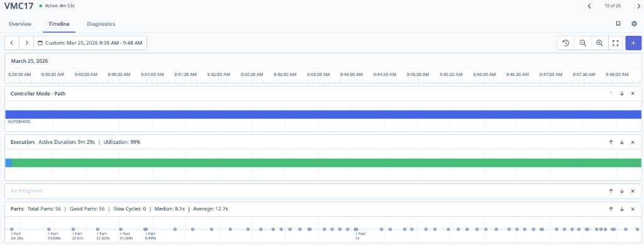Click the Controller Mode - Path heading
Screen dimensions: 644x245
tap(38, 94)
